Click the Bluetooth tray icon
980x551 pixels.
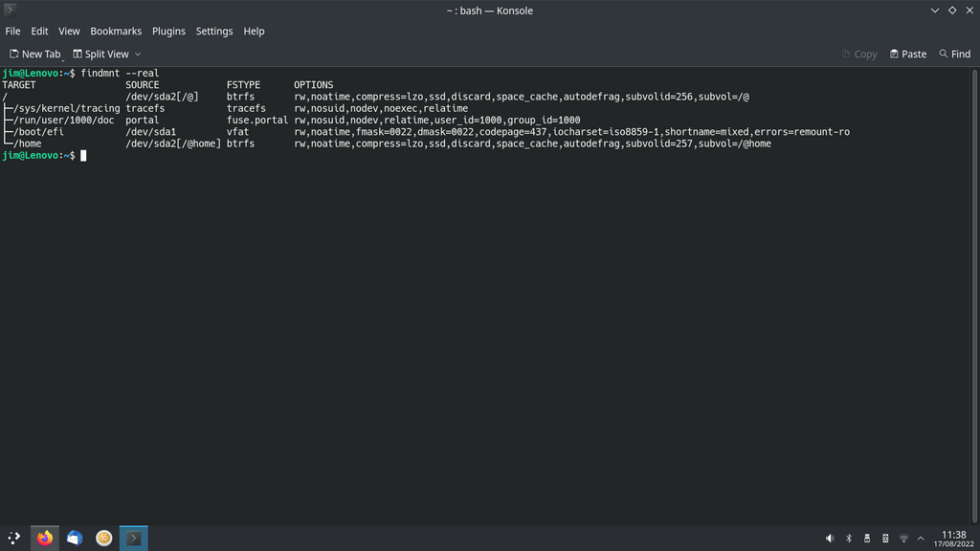coord(848,539)
